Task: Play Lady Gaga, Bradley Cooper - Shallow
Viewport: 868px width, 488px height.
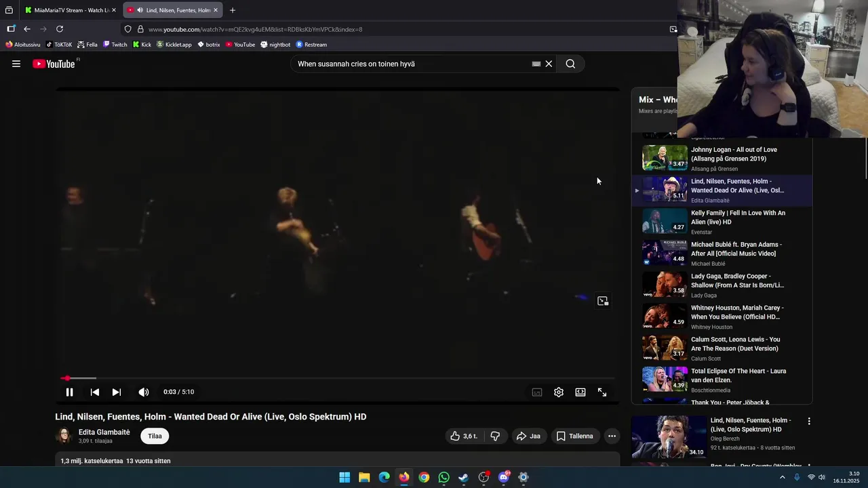Action: pyautogui.click(x=722, y=285)
